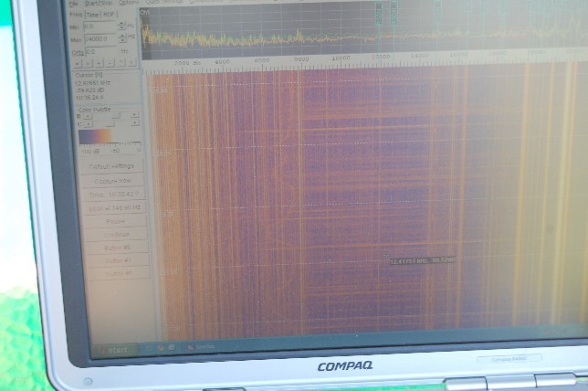Click the left arrow of palette slider B
The image size is (588, 391).
click(x=88, y=117)
